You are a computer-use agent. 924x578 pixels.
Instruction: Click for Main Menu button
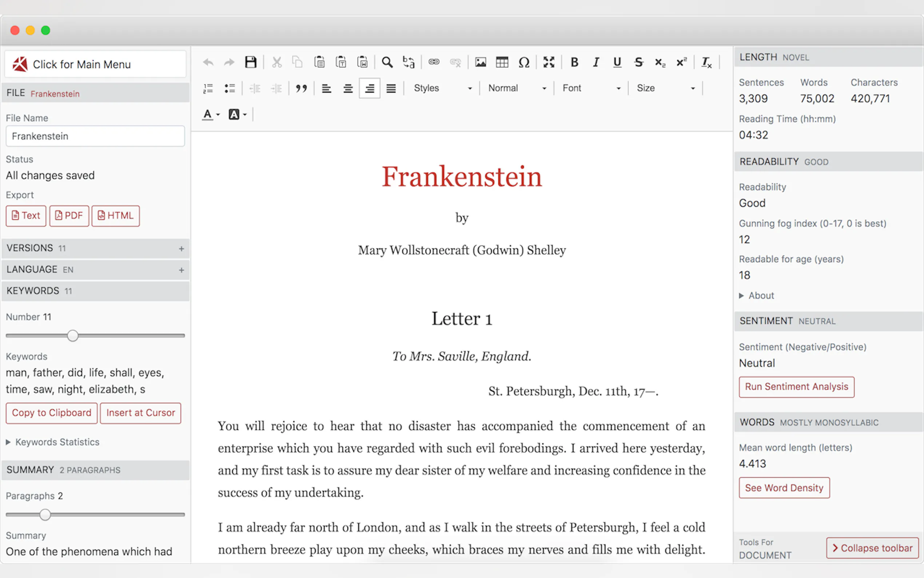[96, 64]
